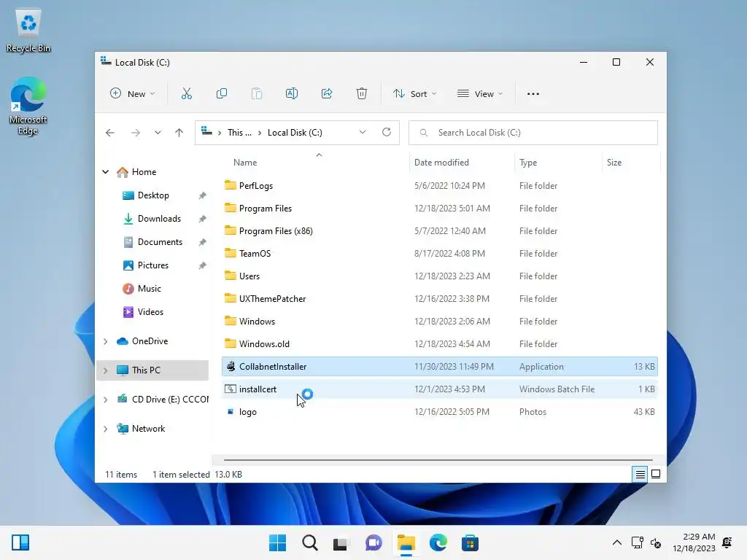The height and width of the screenshot is (560, 747).
Task: Open the Start menu
Action: coord(278,542)
